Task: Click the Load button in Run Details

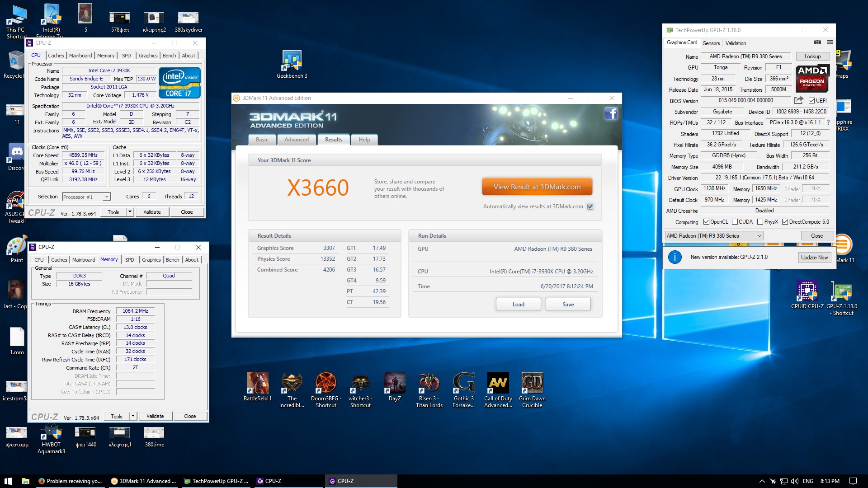Action: (x=519, y=304)
